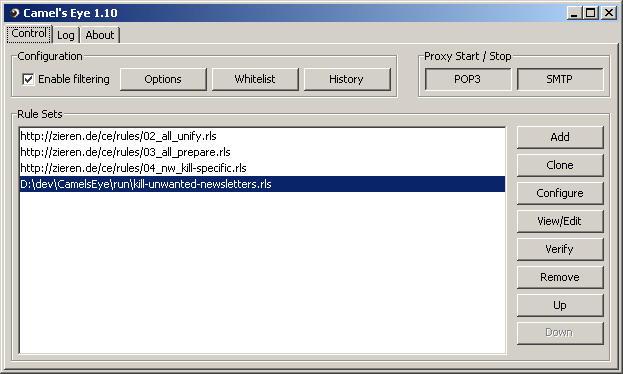The height and width of the screenshot is (374, 623).
Task: Switch to the Log tab
Action: coord(66,35)
